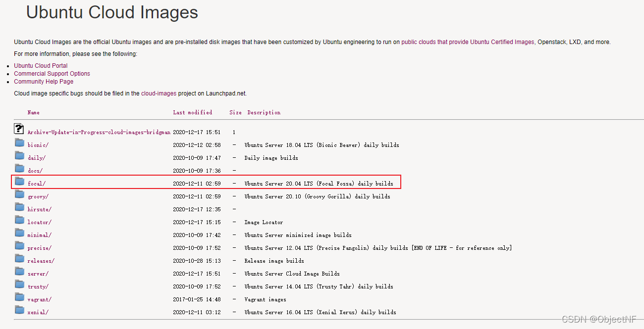Click description 'Ubuntu Server 20.04 LTS (Focal Fossa) daily builds'
The width and height of the screenshot is (644, 329).
pyautogui.click(x=319, y=184)
